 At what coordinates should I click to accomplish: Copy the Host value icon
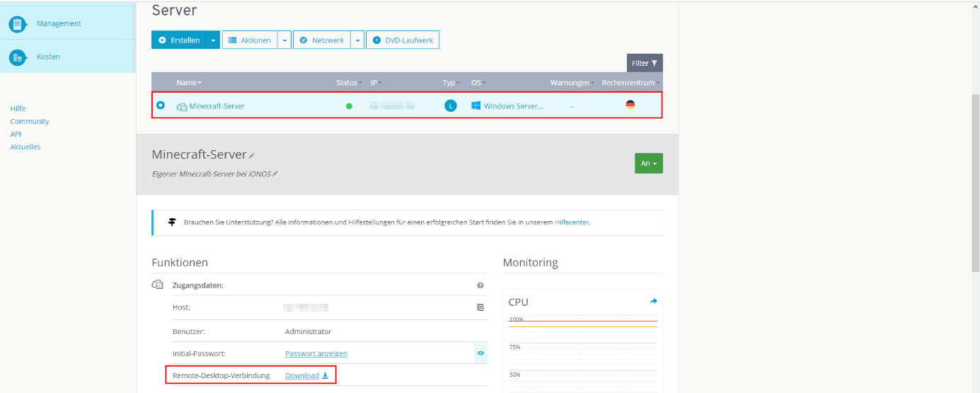click(480, 308)
